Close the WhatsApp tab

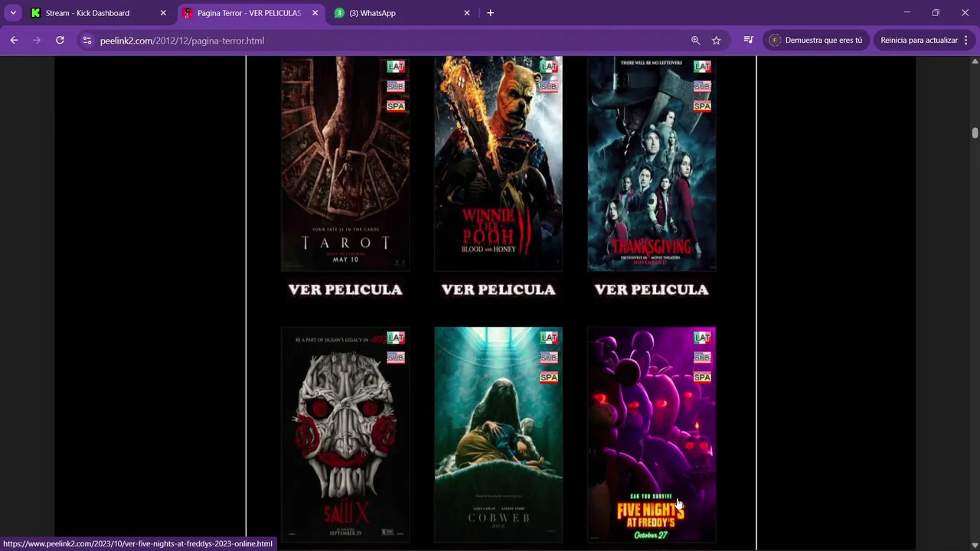point(467,13)
